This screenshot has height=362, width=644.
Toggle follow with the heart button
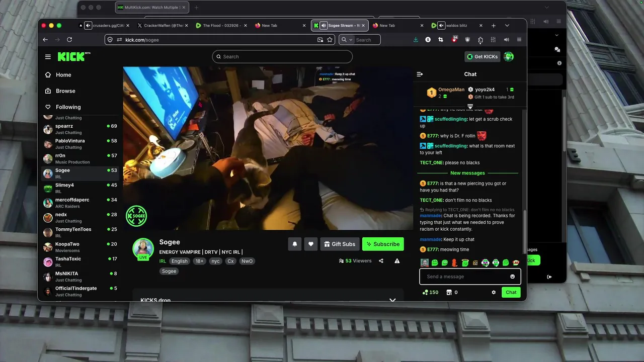311,244
